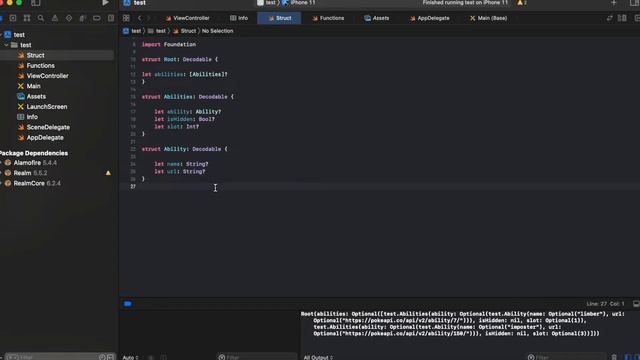Switch to the Assets tab
Screen dimensions: 640x360
tap(377, 18)
